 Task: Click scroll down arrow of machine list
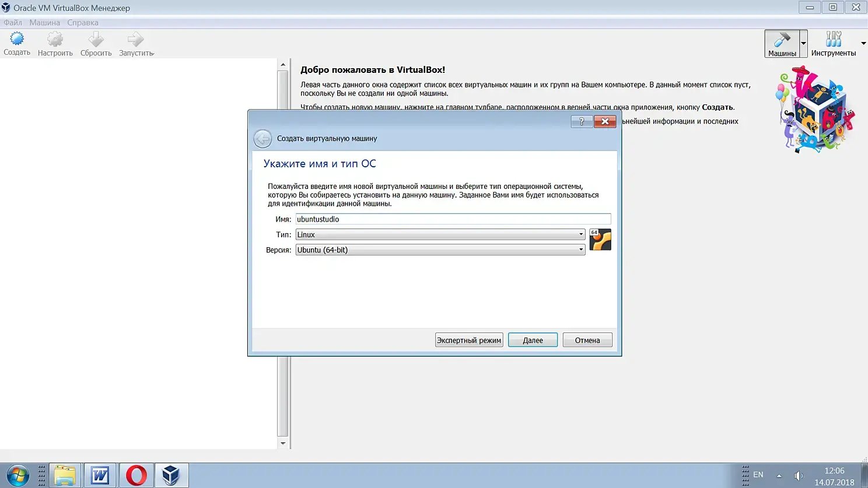(x=283, y=443)
